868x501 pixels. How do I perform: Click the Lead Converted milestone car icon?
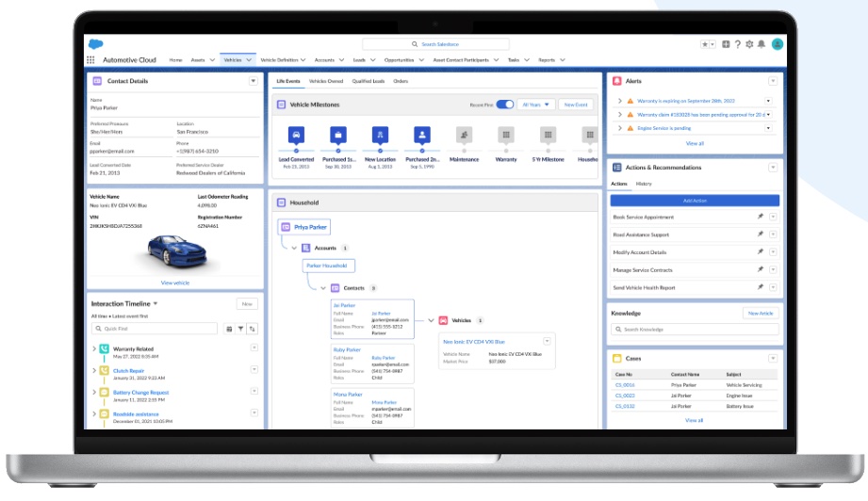(x=296, y=135)
